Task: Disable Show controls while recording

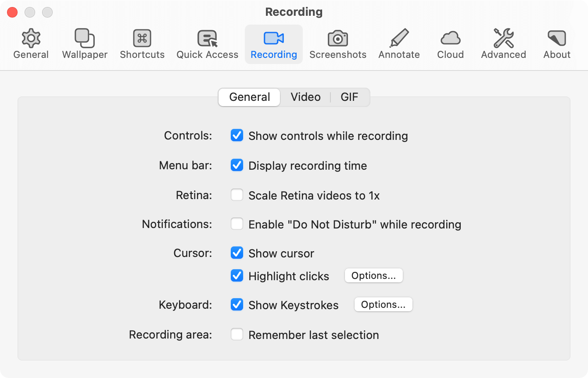Action: [x=237, y=136]
